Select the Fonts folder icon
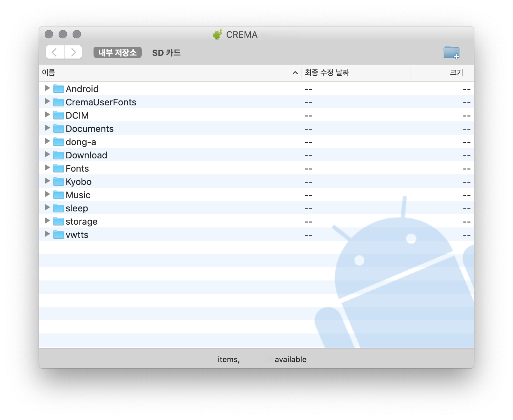513x420 pixels. click(x=59, y=168)
